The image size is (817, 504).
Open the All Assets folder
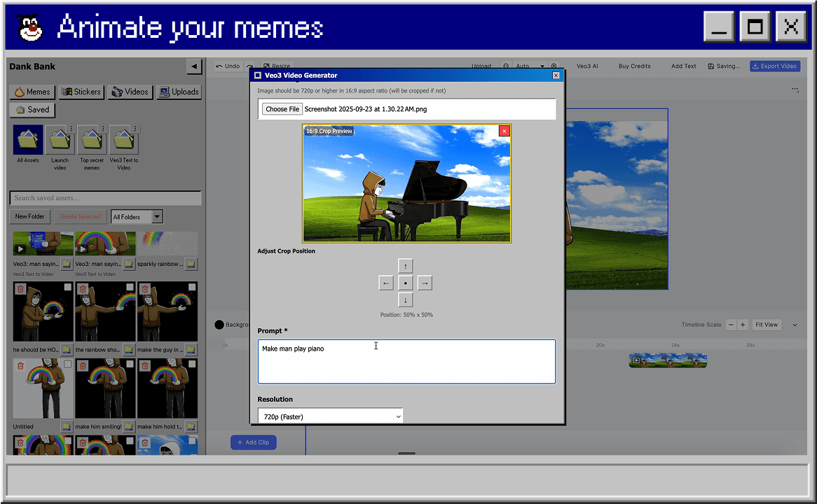pos(28,139)
